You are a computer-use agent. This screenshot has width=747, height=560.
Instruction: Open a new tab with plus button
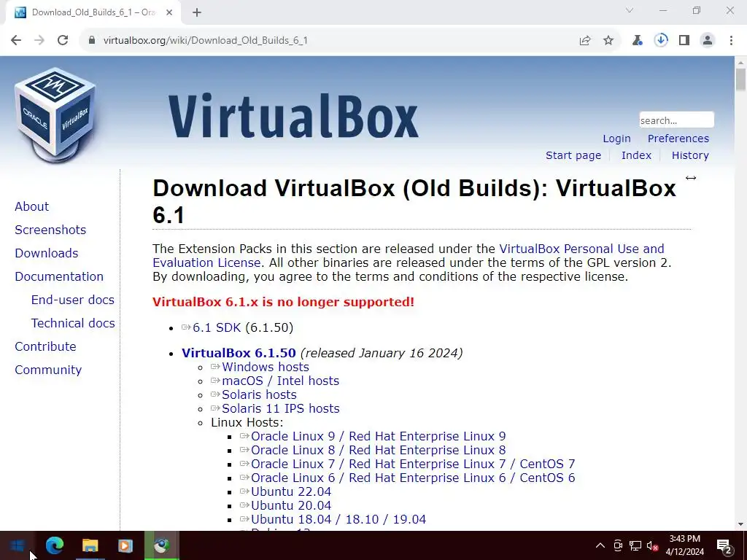pos(197,12)
